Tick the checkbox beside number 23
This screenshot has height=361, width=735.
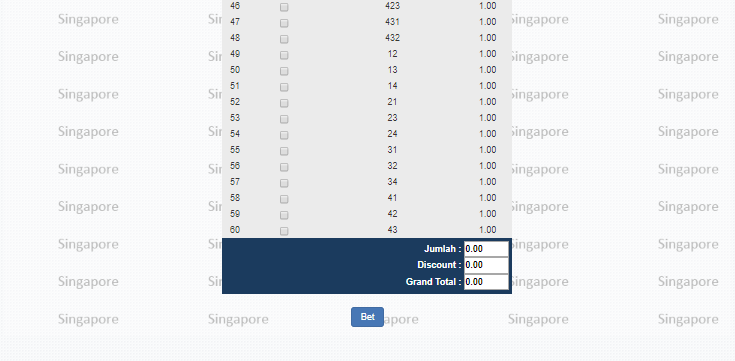(284, 119)
